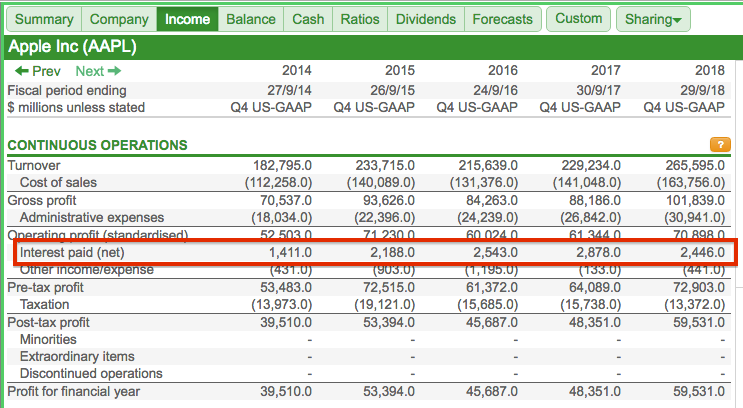Click 2014 interest paid value 1,411.0
This screenshot has width=743, height=408.
(x=290, y=253)
